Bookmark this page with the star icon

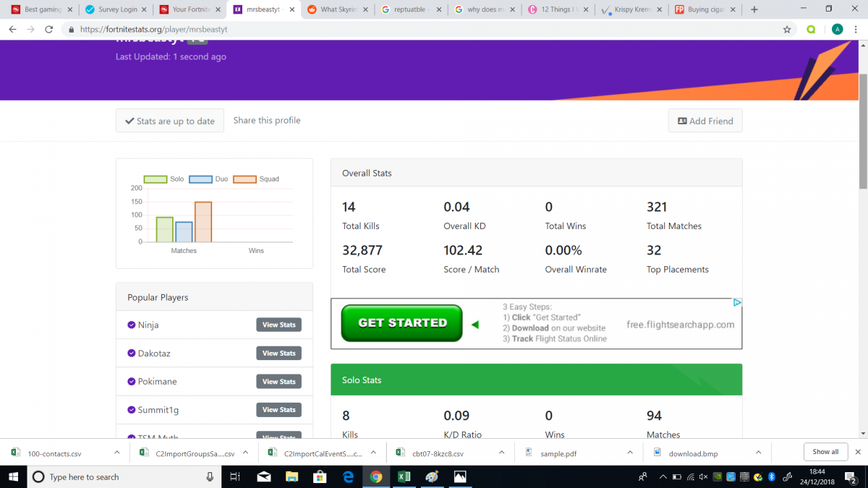point(787,30)
